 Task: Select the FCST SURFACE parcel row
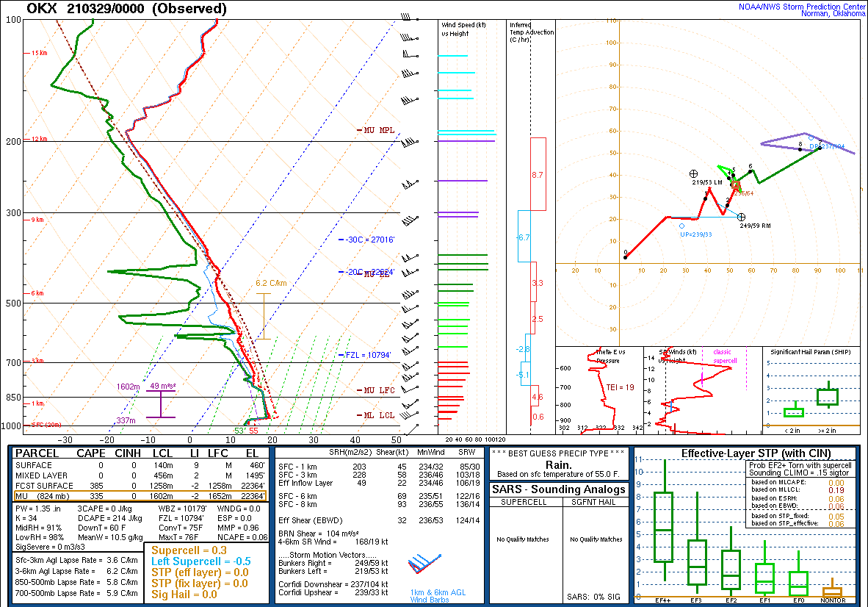(x=140, y=486)
